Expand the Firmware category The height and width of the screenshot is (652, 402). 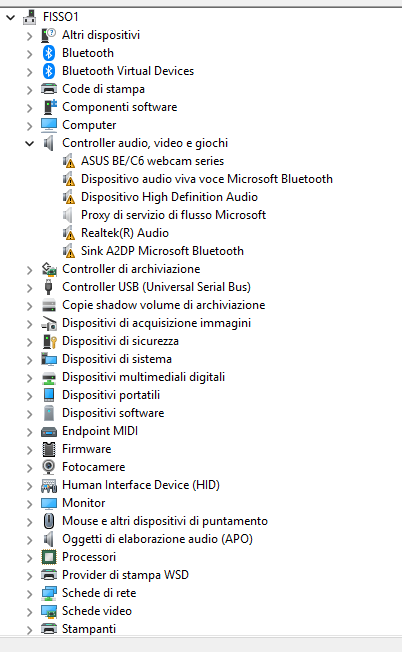[x=30, y=449]
